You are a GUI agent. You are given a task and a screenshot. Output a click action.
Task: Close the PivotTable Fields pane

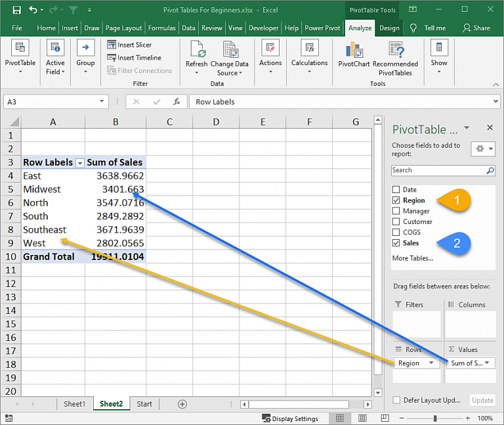(490, 127)
